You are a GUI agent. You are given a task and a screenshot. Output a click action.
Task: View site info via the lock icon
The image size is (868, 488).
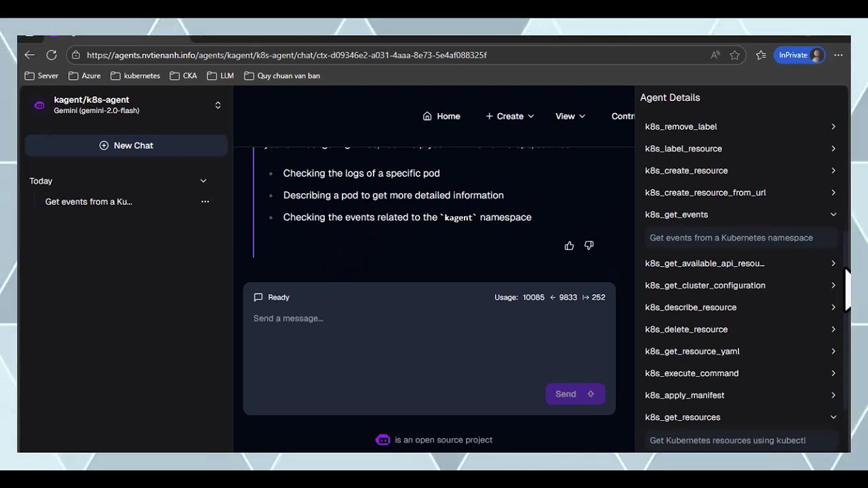76,55
